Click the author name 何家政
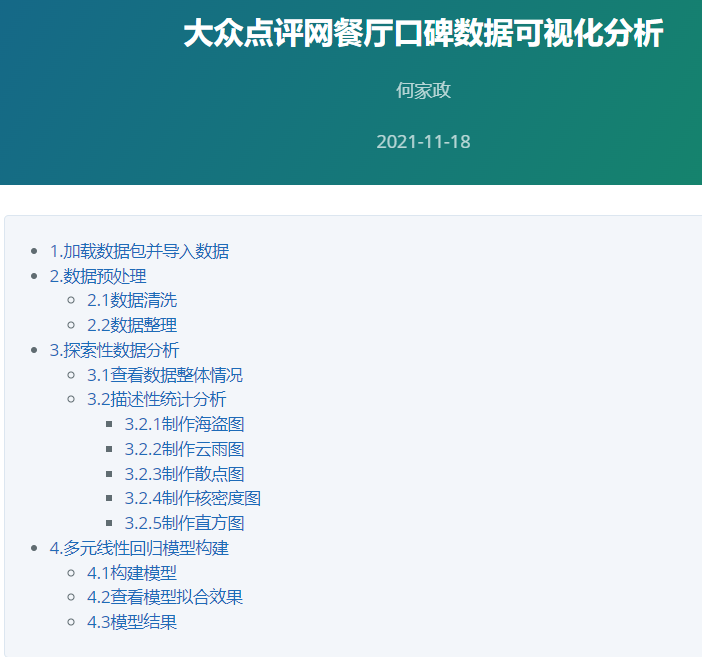This screenshot has height=657, width=702. click(424, 90)
